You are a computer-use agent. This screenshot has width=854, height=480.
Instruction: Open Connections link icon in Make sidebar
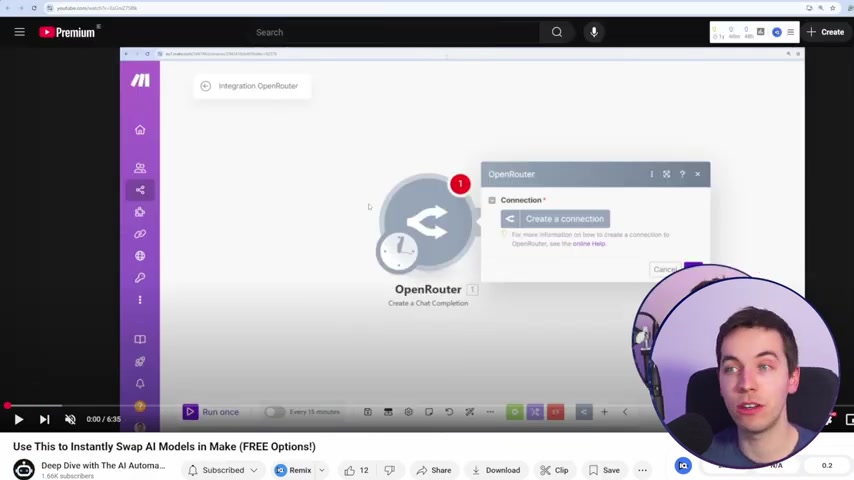point(140,234)
